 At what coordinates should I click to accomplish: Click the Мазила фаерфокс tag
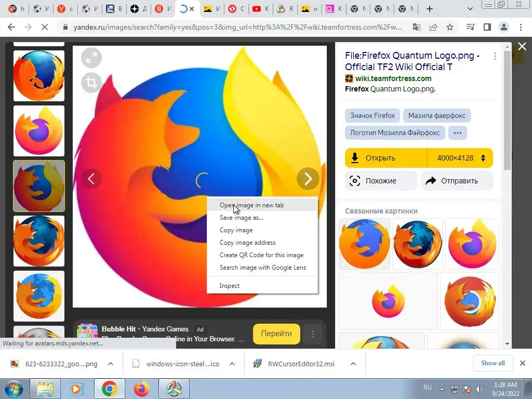coord(436,116)
